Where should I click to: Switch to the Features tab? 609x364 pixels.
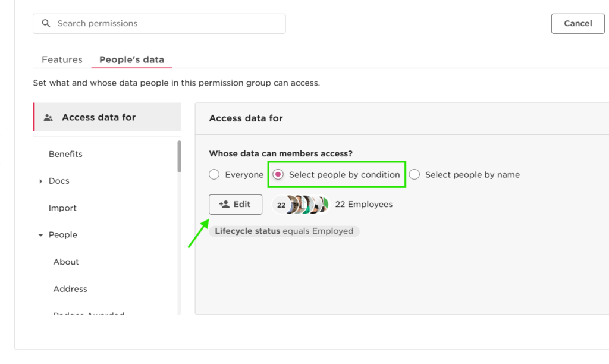pos(62,60)
